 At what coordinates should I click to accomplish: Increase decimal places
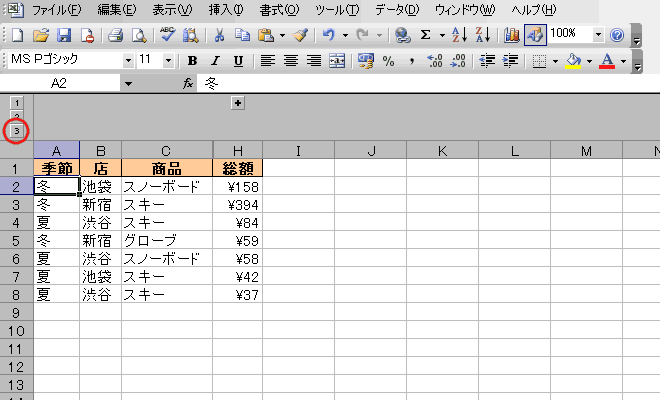[x=435, y=61]
